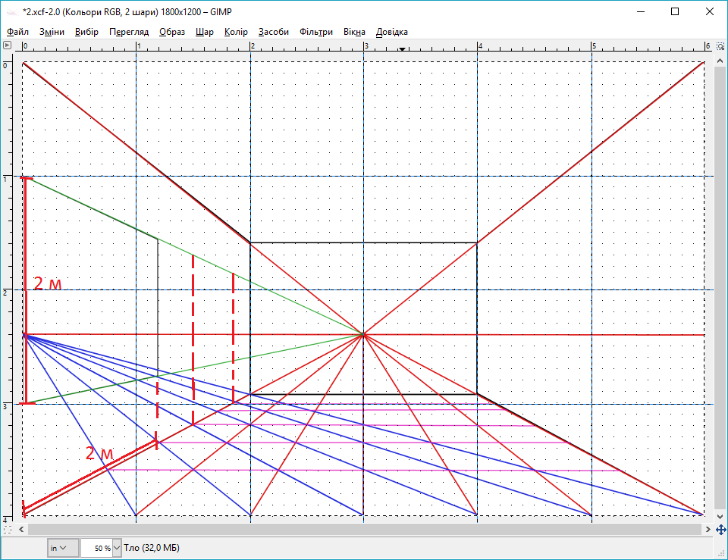This screenshot has width=728, height=560.
Task: Click the vertical scrollbar up arrow
Action: tap(720, 61)
